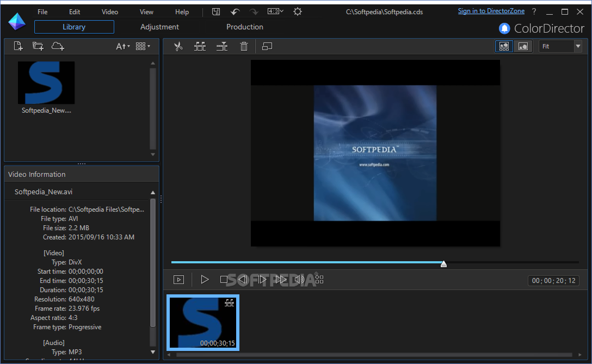The width and height of the screenshot is (592, 364).
Task: Open the library sort options
Action: 123,46
